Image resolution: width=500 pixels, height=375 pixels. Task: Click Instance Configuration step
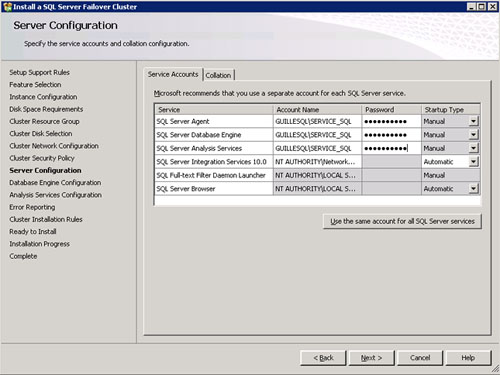point(43,97)
